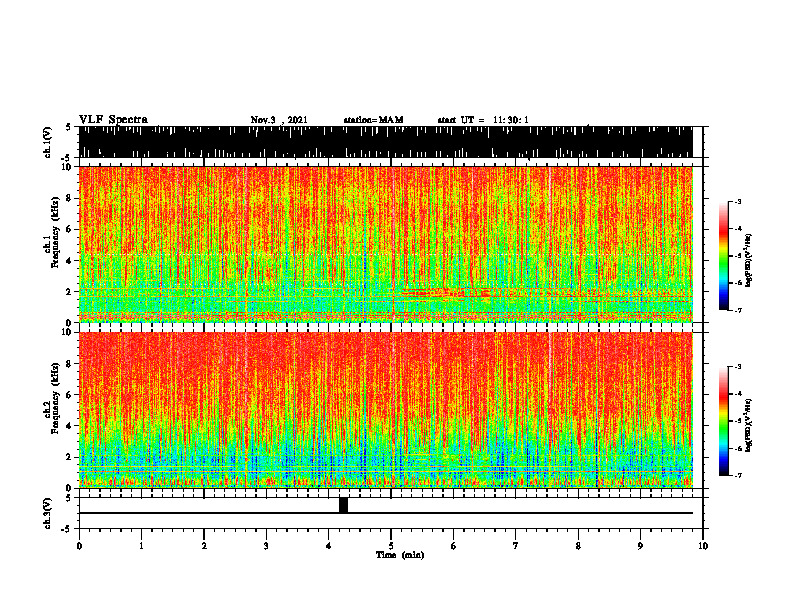Click the ch.1 "Frequency (kHz)" axis label
The height and width of the screenshot is (612, 792).
55,232
